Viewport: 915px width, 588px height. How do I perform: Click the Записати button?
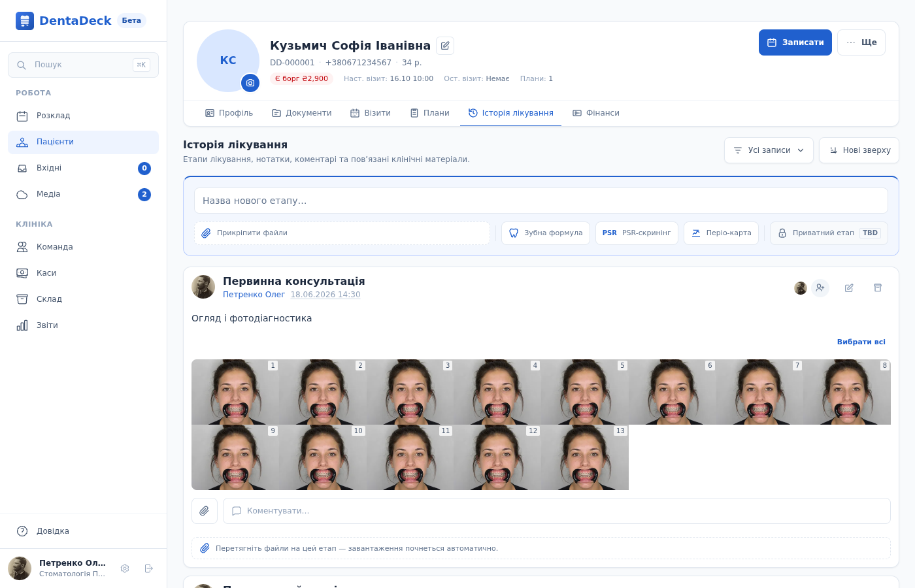795,42
